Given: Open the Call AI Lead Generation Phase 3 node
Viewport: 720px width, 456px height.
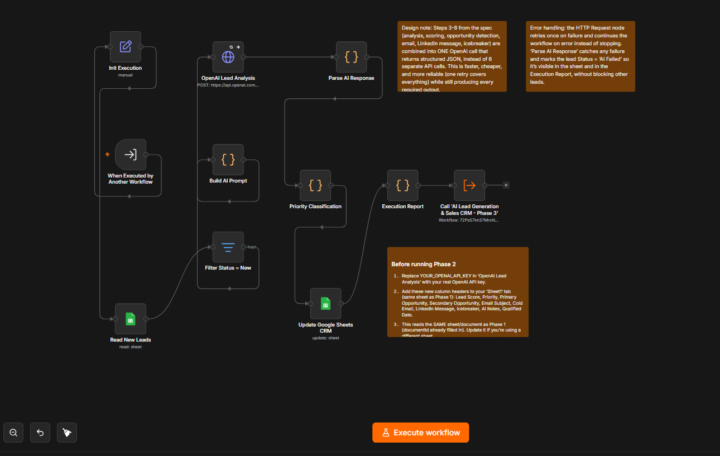Looking at the screenshot, I should (x=469, y=186).
